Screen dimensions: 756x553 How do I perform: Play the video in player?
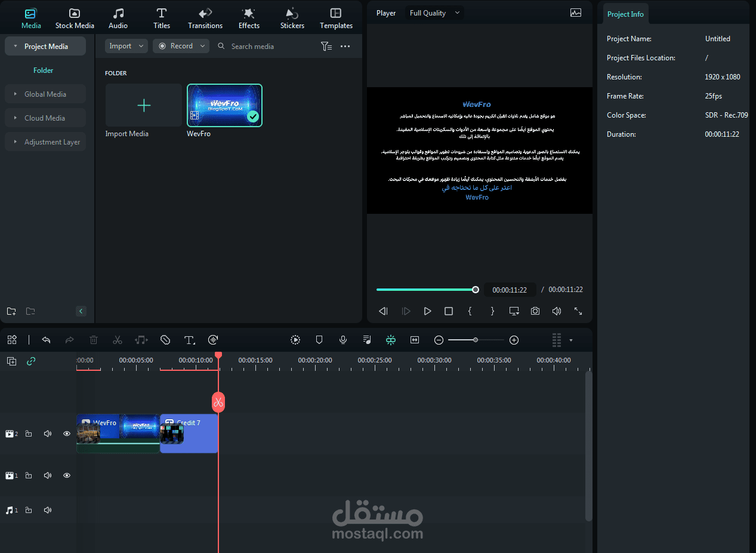(x=427, y=311)
